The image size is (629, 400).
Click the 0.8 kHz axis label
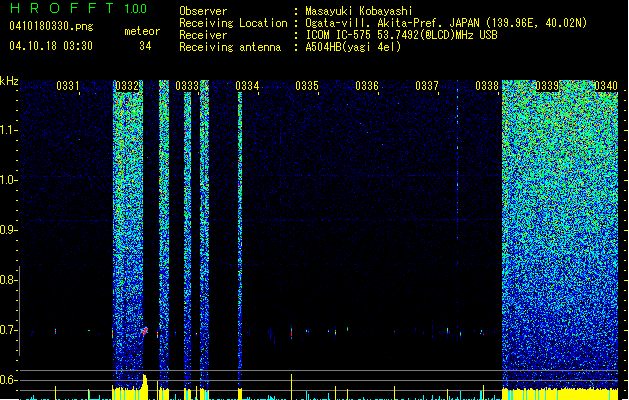tap(8, 280)
